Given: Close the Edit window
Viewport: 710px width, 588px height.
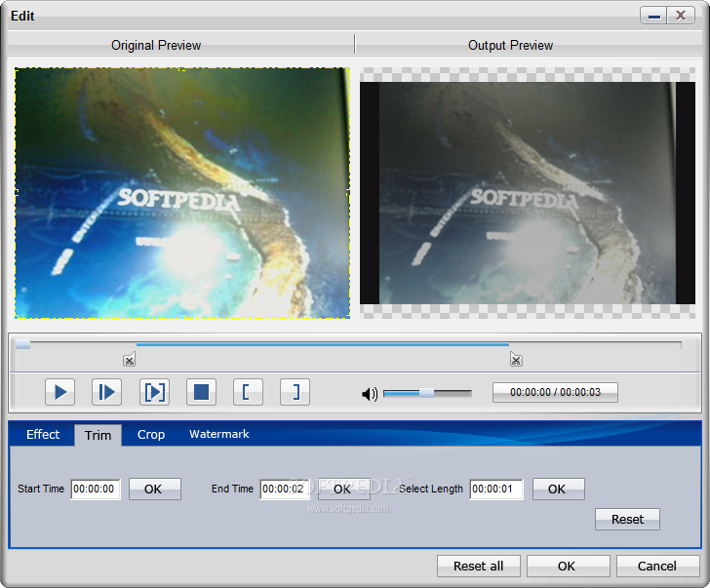Looking at the screenshot, I should (681, 16).
